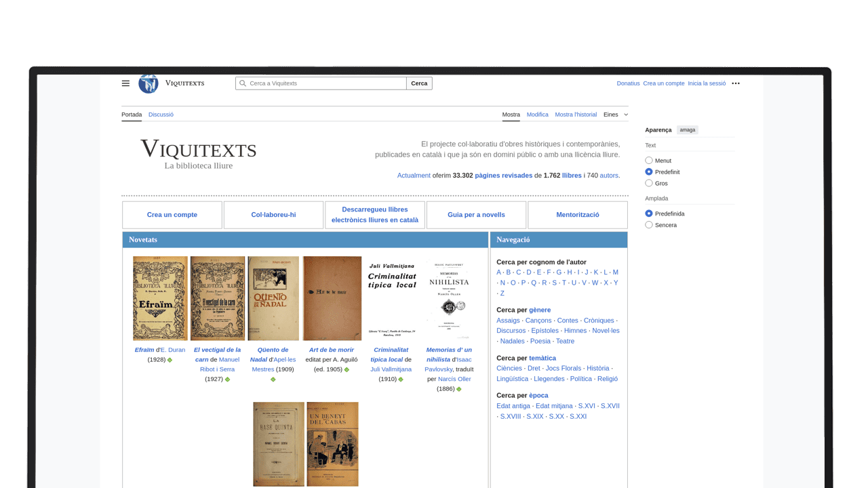Open the Teatre genre link

565,342
